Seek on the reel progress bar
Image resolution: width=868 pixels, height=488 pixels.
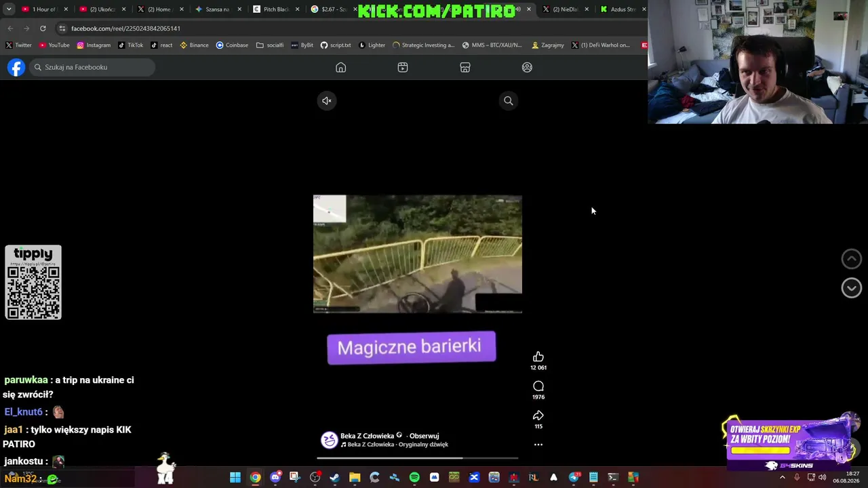point(418,458)
